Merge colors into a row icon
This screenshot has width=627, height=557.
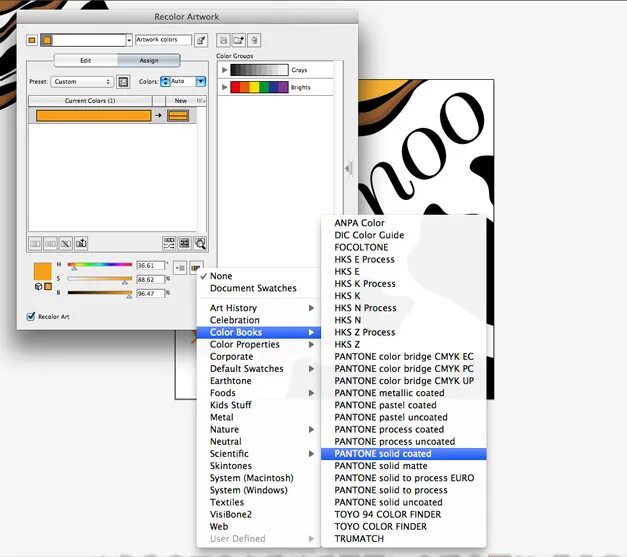pyautogui.click(x=35, y=243)
